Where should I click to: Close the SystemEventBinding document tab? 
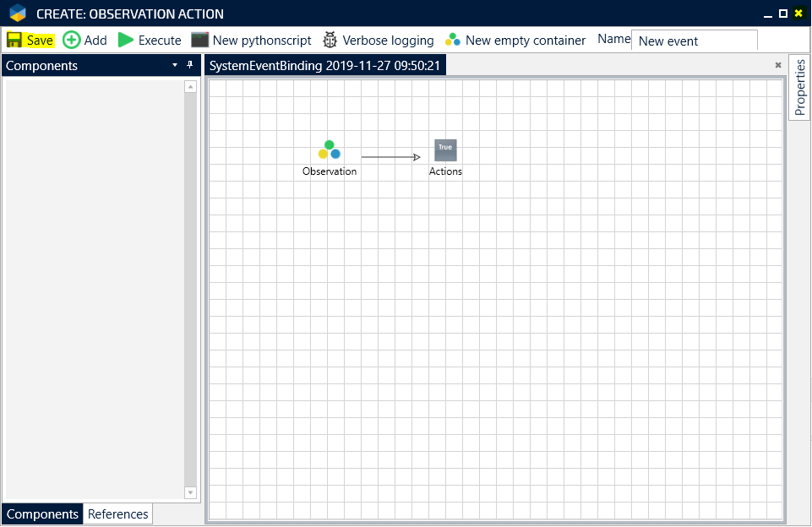778,65
